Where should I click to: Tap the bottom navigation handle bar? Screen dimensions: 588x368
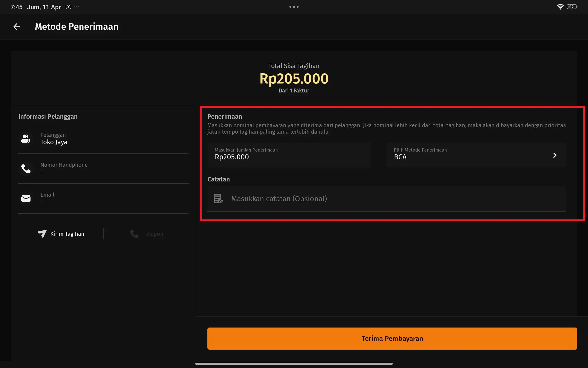tap(294, 364)
